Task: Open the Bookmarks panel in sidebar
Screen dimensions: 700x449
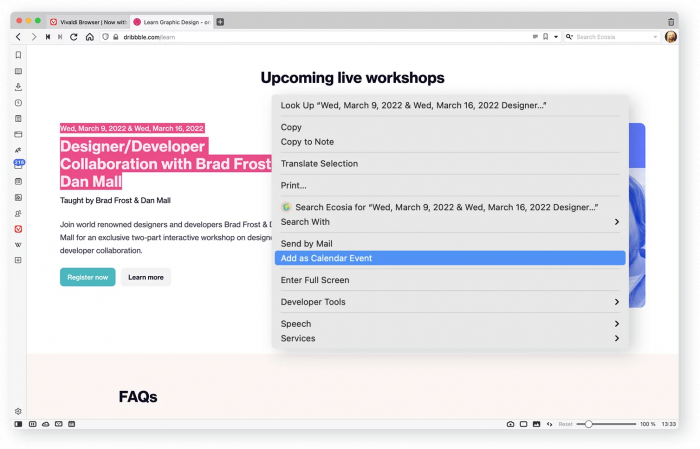Action: (x=18, y=55)
